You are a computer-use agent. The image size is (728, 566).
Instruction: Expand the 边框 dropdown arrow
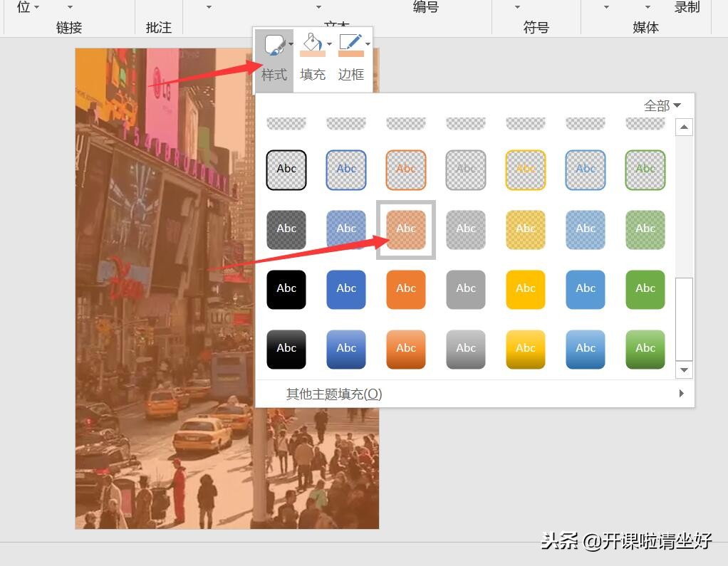click(x=368, y=44)
